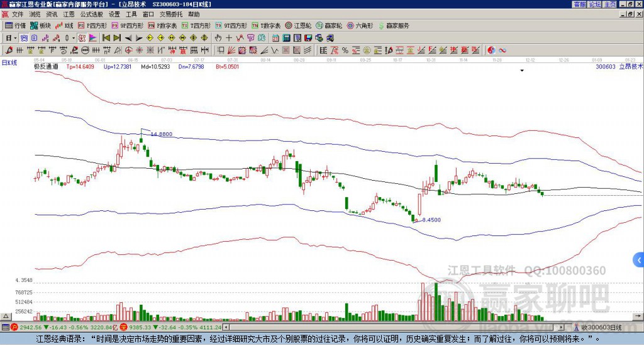Open the 9T四方形 tool

click(x=231, y=25)
